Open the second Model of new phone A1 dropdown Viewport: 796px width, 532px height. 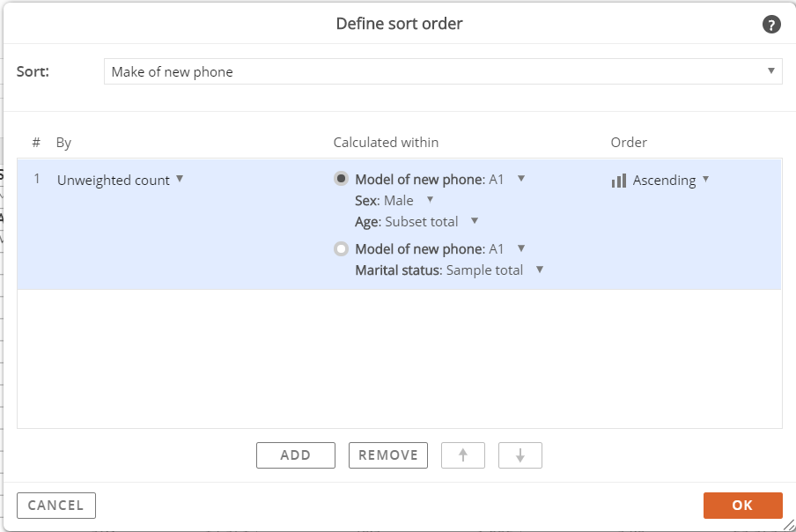pos(521,248)
